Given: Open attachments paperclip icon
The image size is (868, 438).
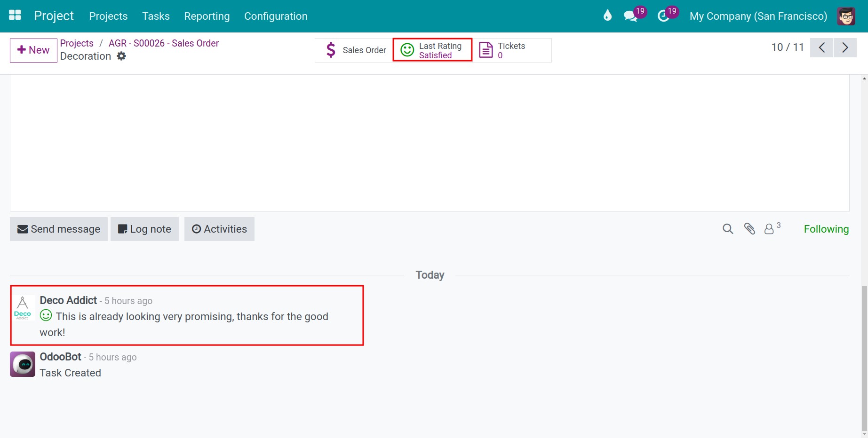Looking at the screenshot, I should coord(749,229).
